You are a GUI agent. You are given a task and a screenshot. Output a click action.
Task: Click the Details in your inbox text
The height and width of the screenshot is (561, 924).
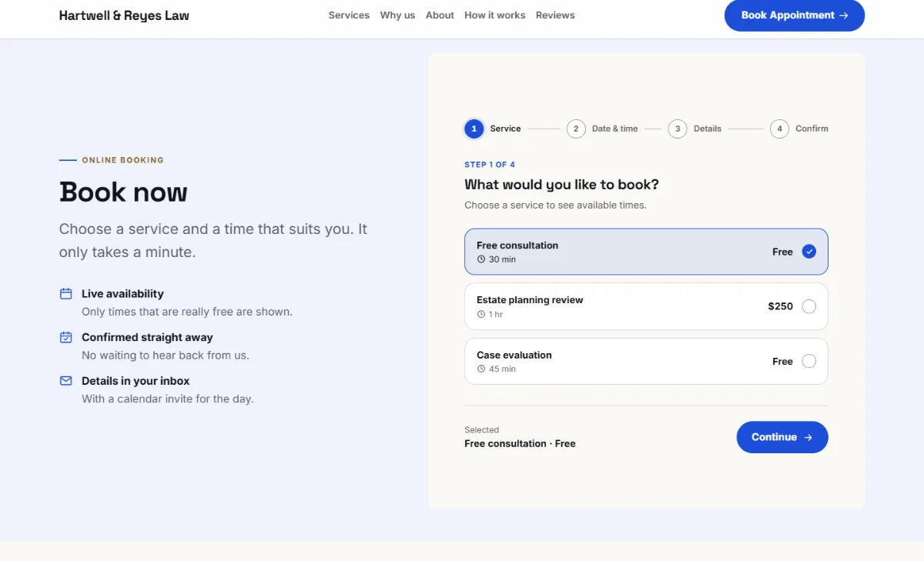point(136,381)
